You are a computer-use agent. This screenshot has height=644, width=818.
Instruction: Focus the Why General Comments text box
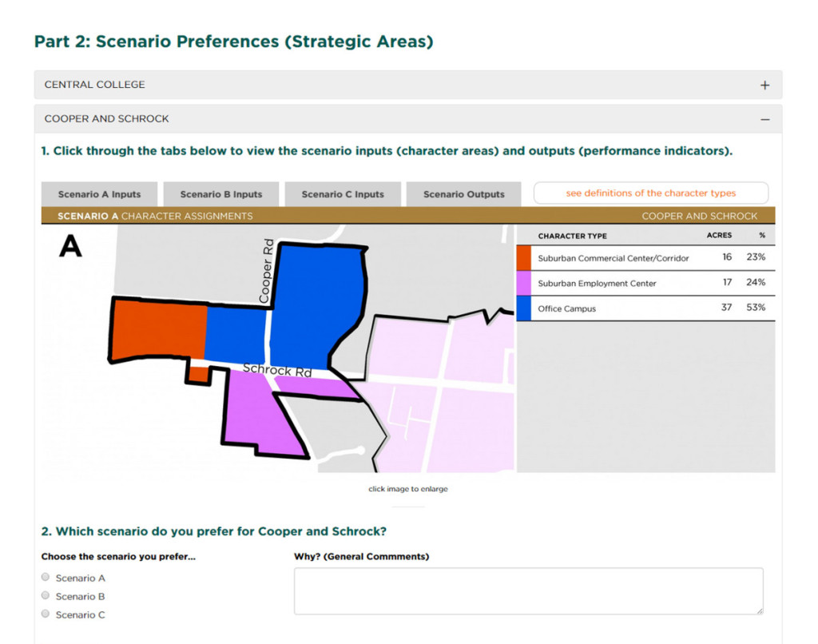pos(528,591)
